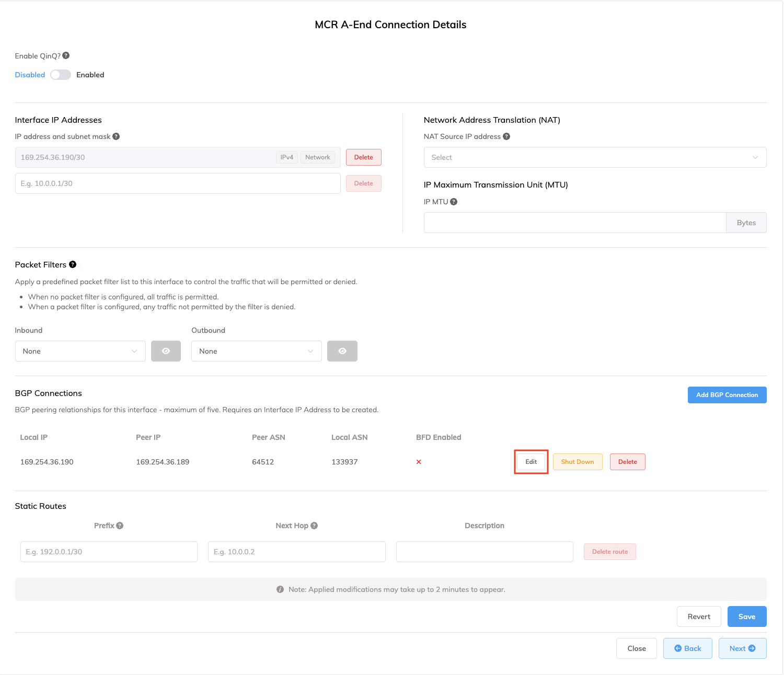Viewport: 784px width, 675px height.
Task: Click Add BGP Connection button
Action: 727,395
